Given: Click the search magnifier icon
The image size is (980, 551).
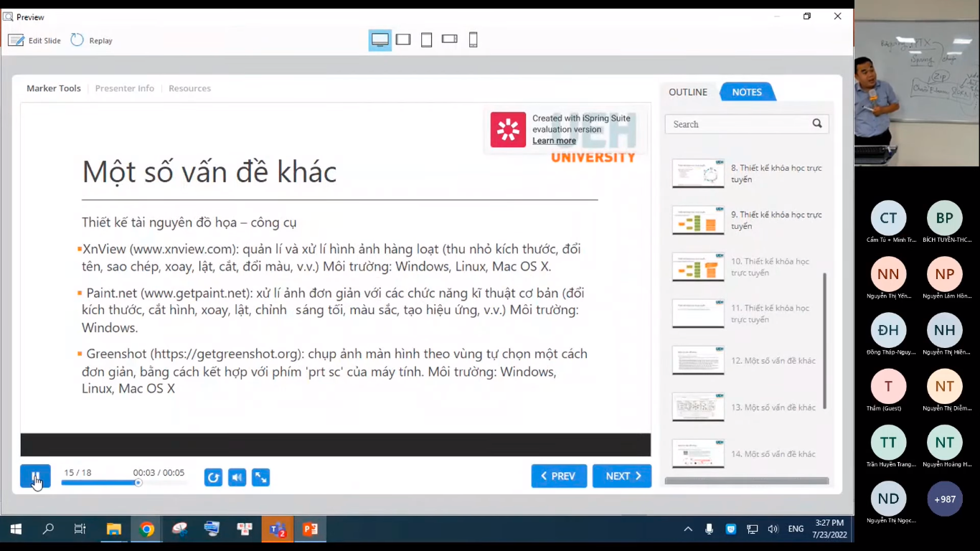Looking at the screenshot, I should [x=817, y=123].
